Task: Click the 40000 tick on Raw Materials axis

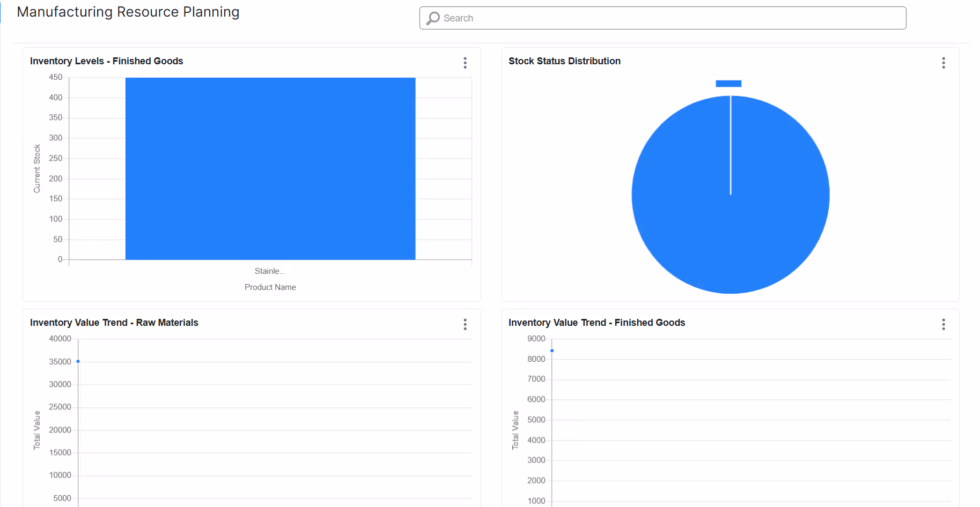Action: click(x=60, y=339)
